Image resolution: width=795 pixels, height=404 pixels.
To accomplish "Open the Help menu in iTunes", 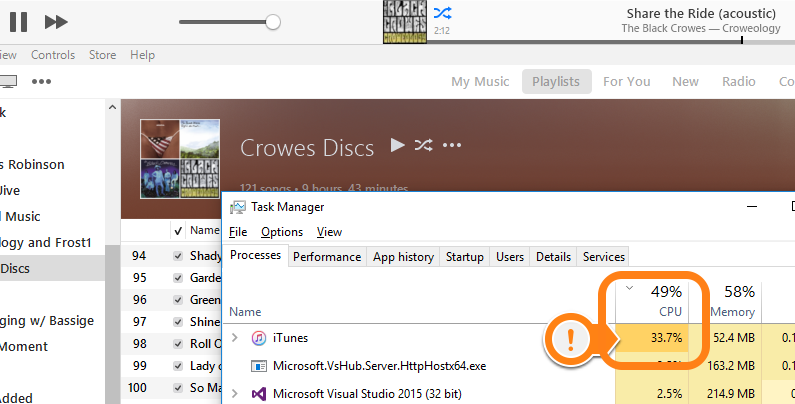I will tap(142, 55).
